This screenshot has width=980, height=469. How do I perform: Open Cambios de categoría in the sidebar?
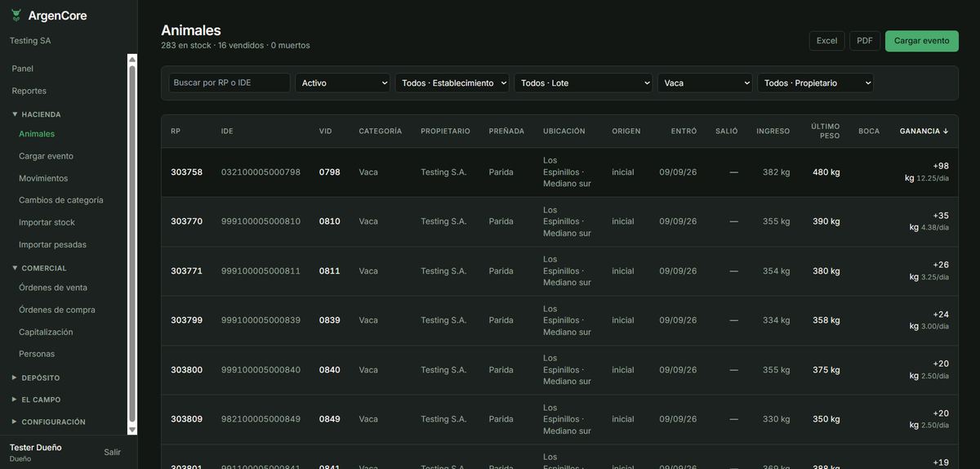[x=61, y=200]
